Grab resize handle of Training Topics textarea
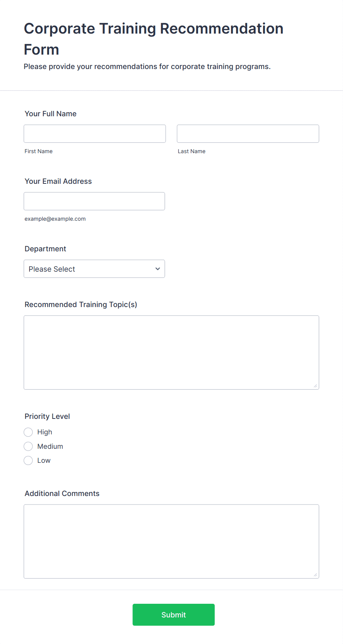 point(315,386)
